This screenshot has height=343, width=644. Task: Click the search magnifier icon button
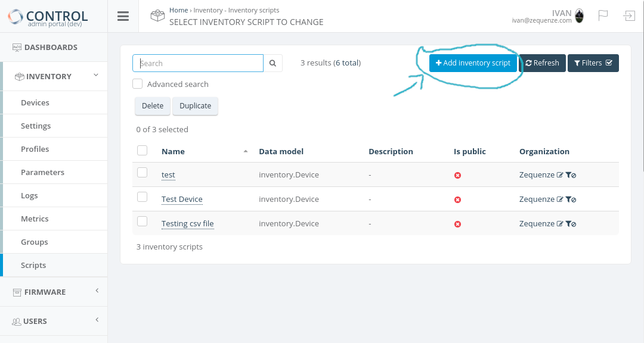273,63
